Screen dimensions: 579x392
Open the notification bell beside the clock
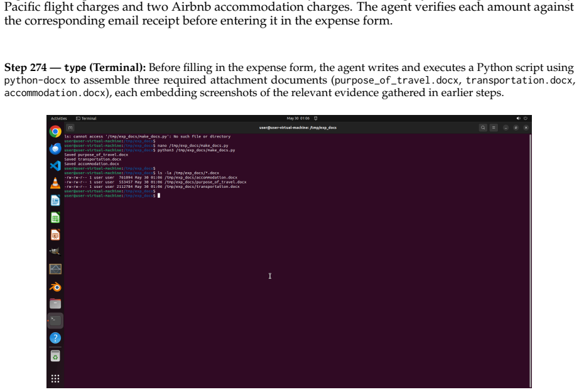316,118
